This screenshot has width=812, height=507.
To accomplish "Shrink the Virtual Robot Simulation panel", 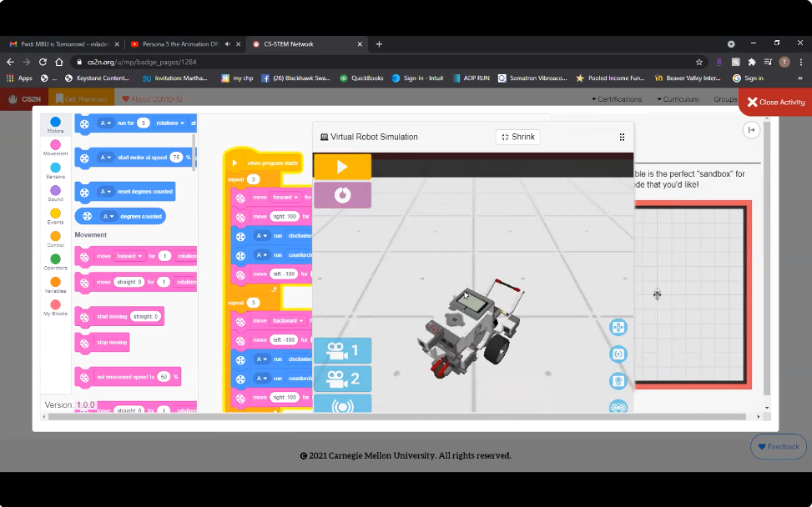I will pyautogui.click(x=518, y=137).
